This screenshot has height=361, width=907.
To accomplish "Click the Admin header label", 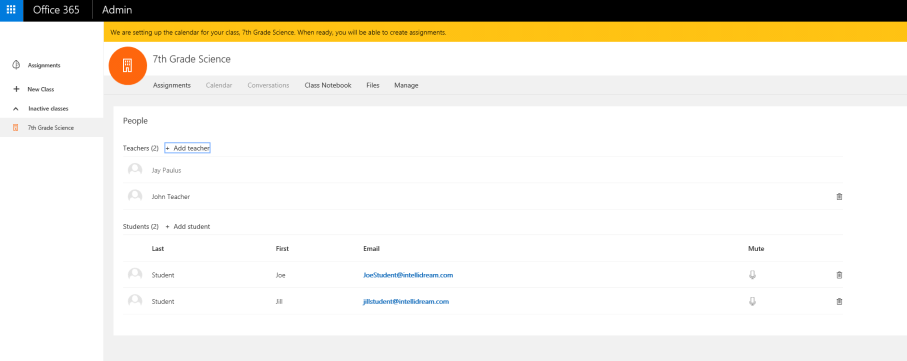I will (x=117, y=10).
